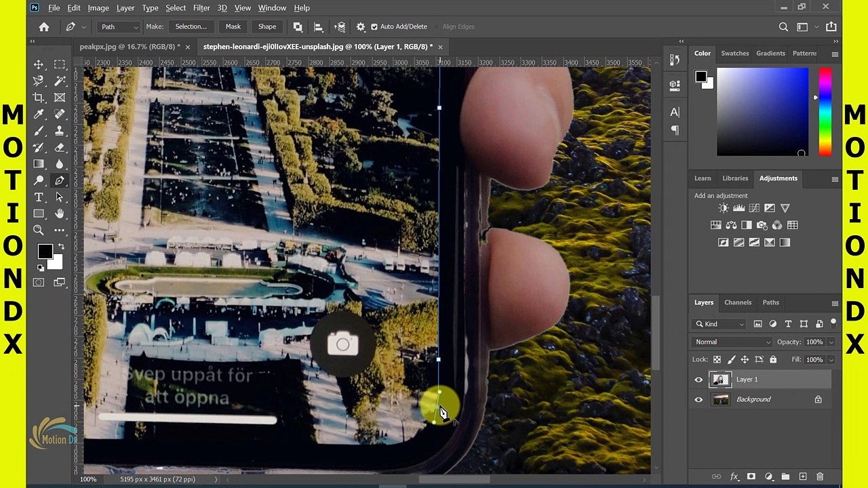Image resolution: width=868 pixels, height=488 pixels.
Task: Switch to the Paths tab
Action: (771, 302)
